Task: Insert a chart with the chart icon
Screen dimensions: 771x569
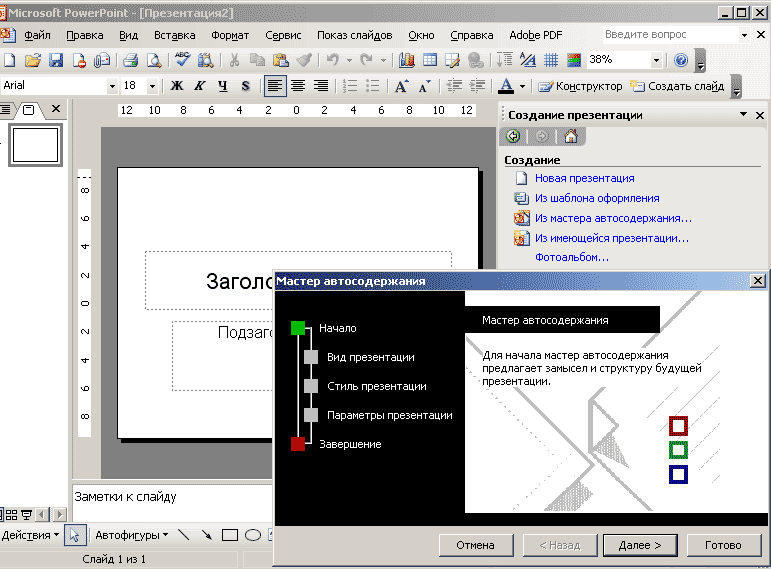Action: pyautogui.click(x=407, y=60)
